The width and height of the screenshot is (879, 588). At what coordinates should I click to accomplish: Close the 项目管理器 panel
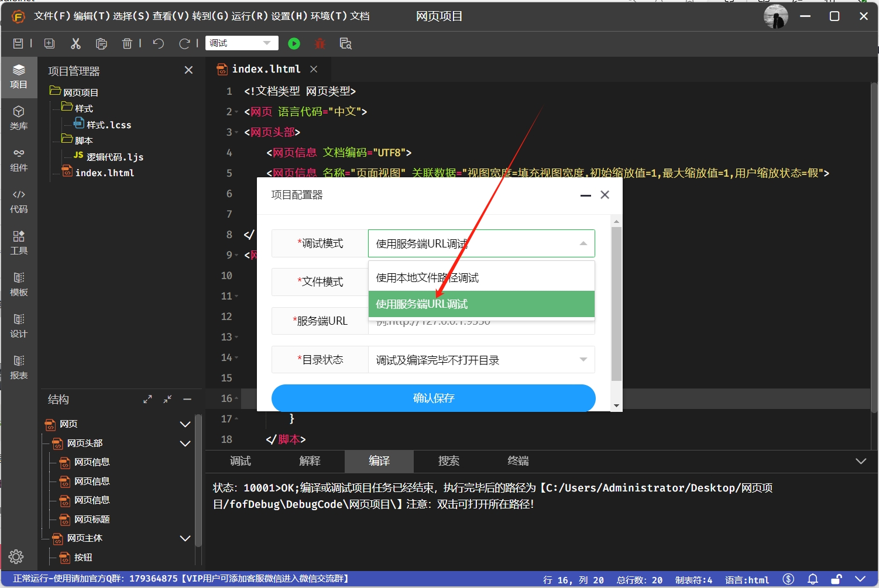[x=188, y=70]
